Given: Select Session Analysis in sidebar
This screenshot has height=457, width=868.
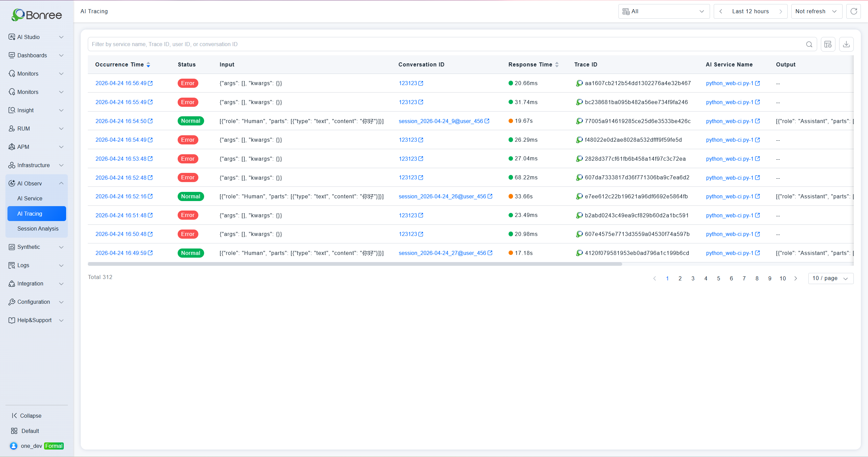Looking at the screenshot, I should [38, 228].
